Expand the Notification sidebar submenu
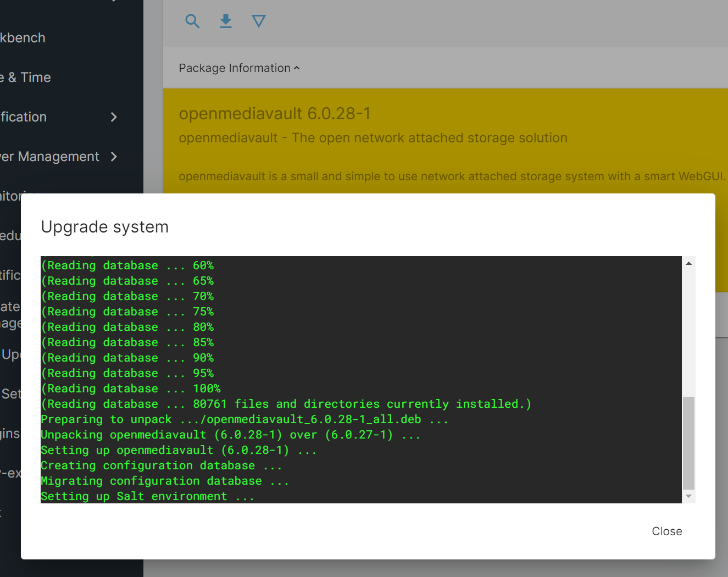Image resolution: width=728 pixels, height=577 pixels. click(55, 116)
